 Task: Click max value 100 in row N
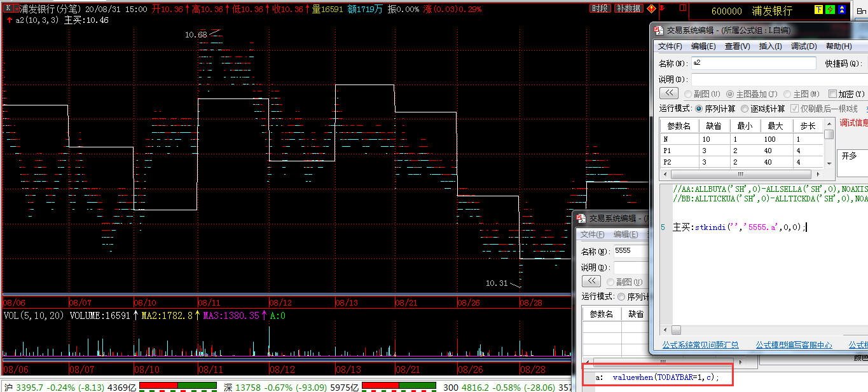click(776, 139)
